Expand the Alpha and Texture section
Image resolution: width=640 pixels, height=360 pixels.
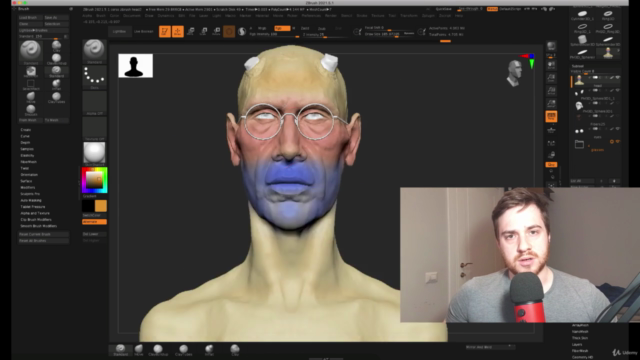pyautogui.click(x=35, y=213)
